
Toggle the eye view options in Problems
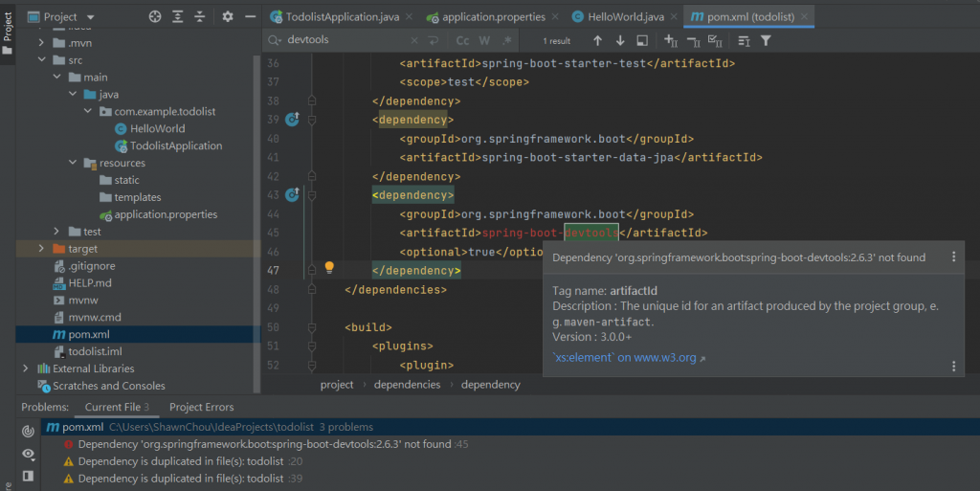[x=28, y=454]
